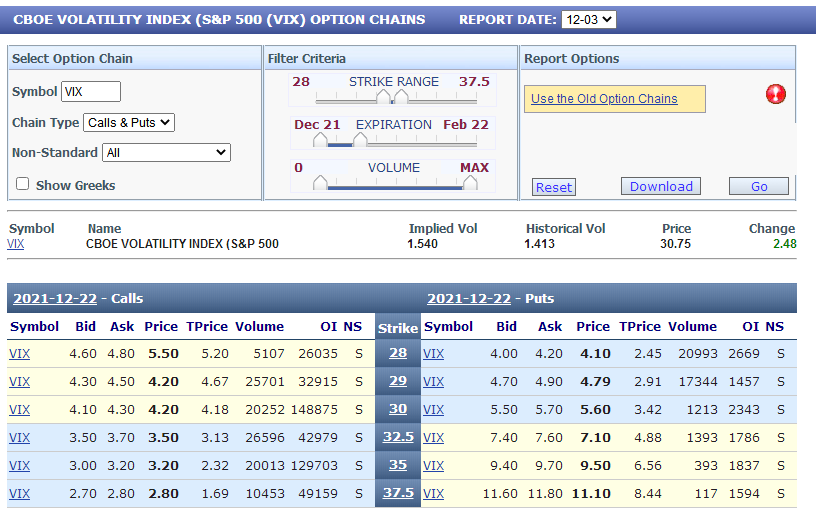Click call open interest 148875 cell
The width and height of the screenshot is (820, 513).
[314, 410]
